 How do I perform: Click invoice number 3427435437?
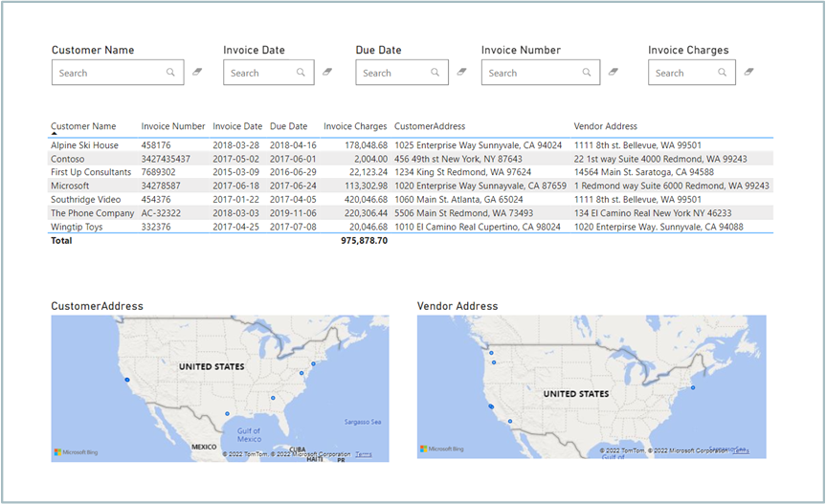click(x=166, y=159)
